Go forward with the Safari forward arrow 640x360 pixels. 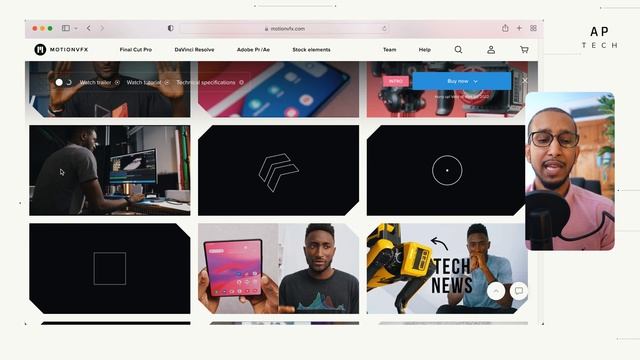(x=102, y=28)
